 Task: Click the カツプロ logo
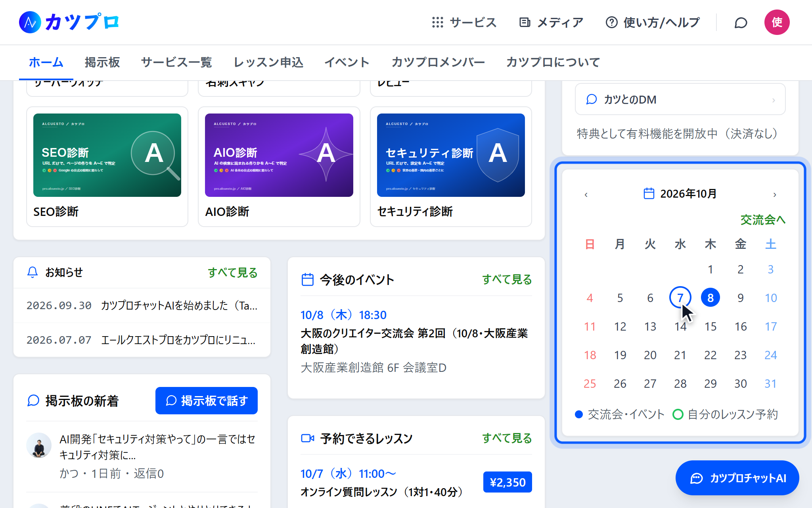coord(69,22)
